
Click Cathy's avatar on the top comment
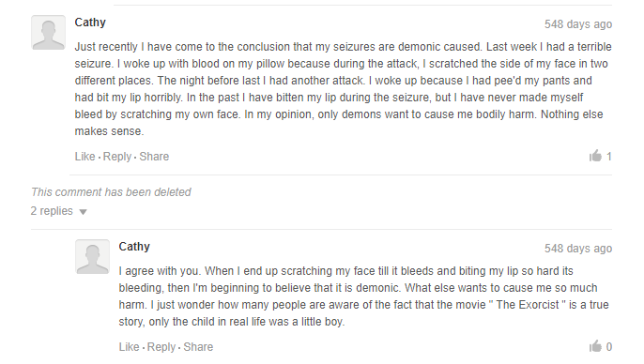(49, 33)
